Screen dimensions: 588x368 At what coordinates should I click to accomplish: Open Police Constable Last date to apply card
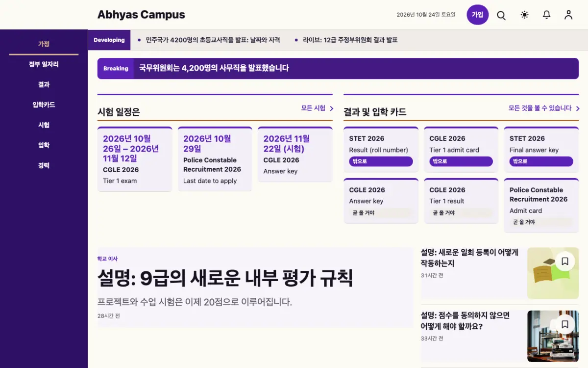coord(215,159)
